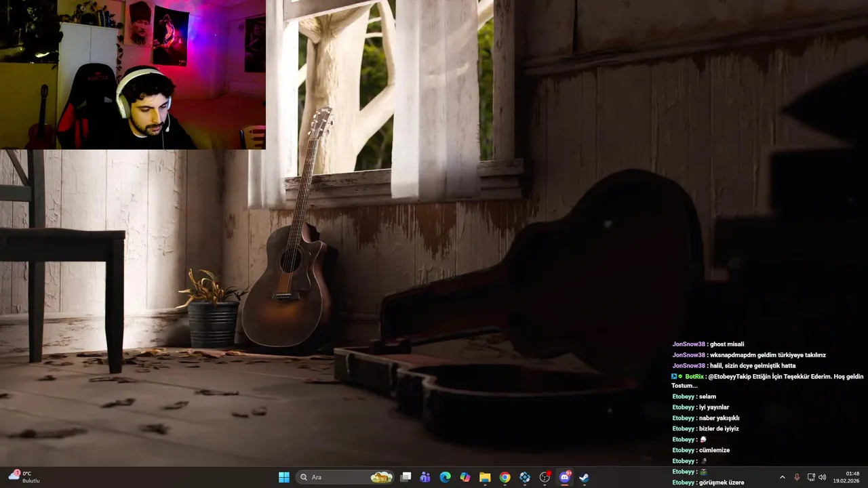Click the Etobeyy 'selam' chat message

coord(694,396)
